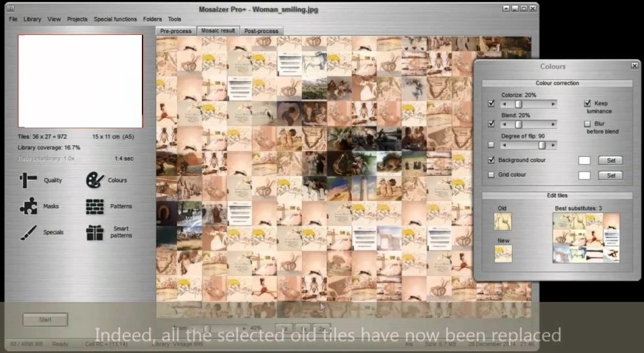
Task: Maximize the Mosaizer Pro+ window
Action: pos(523,8)
